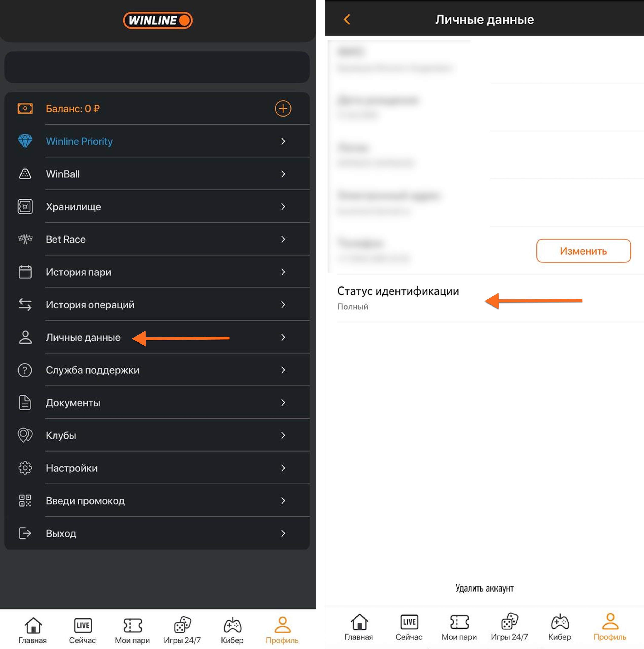
Task: Tap the Winline logo at top
Action: pyautogui.click(x=158, y=20)
